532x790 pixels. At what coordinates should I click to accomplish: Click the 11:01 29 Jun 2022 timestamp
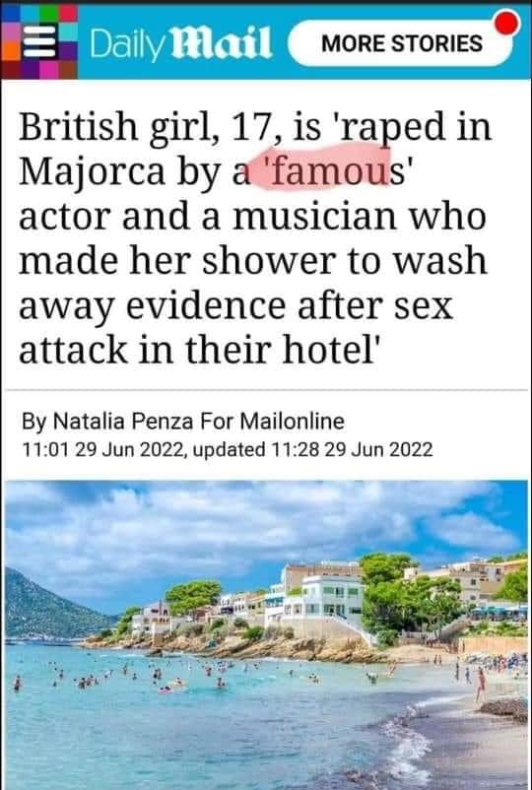[102, 449]
